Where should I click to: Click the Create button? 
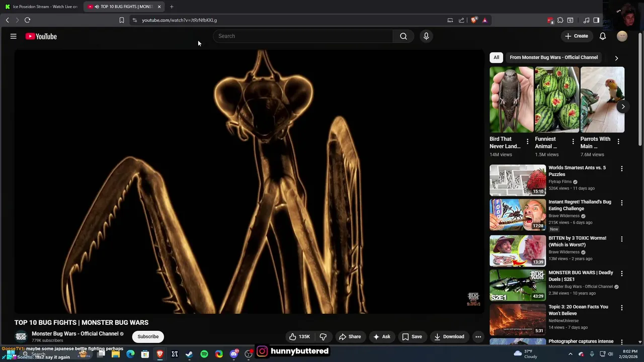pyautogui.click(x=576, y=36)
